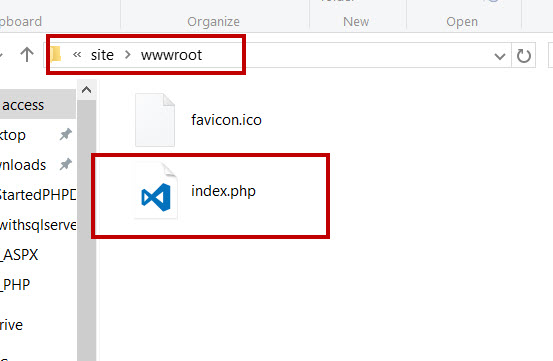The height and width of the screenshot is (361, 553).
Task: Expand the chevron after site breadcrumb
Action: (x=128, y=55)
